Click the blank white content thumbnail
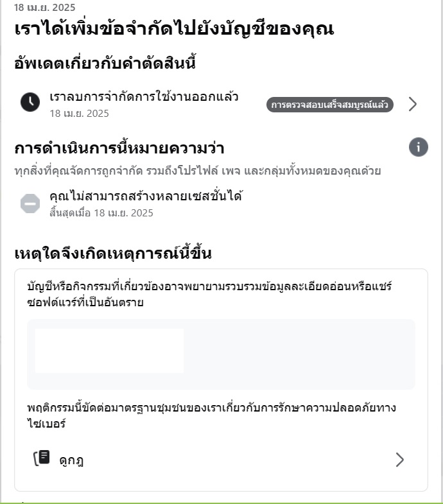443x504 pixels. point(109,351)
